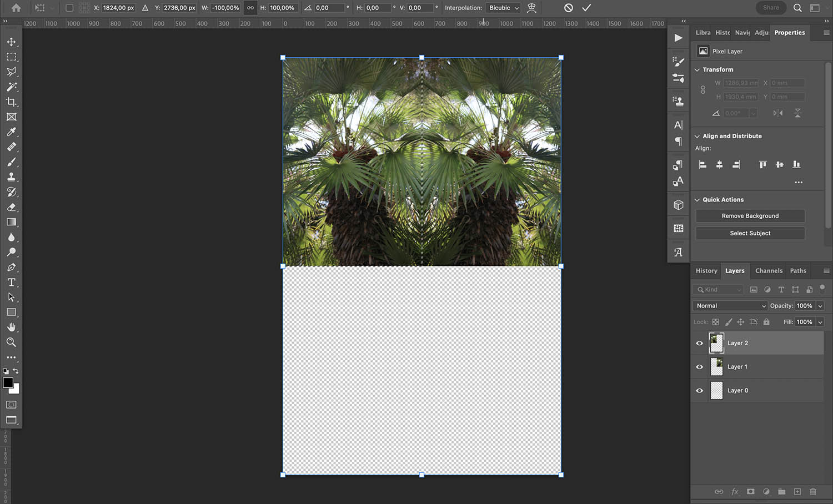
Task: Open the Interpolation dropdown
Action: click(503, 8)
